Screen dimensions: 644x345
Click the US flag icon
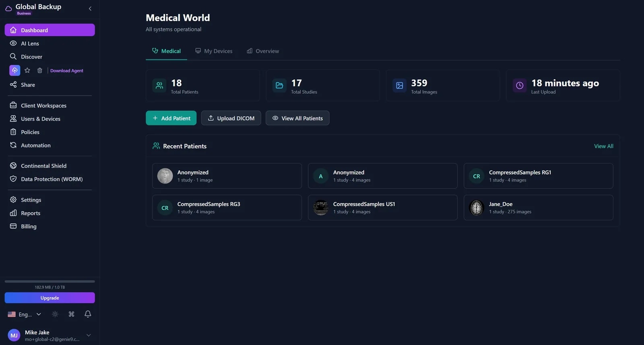tap(12, 314)
